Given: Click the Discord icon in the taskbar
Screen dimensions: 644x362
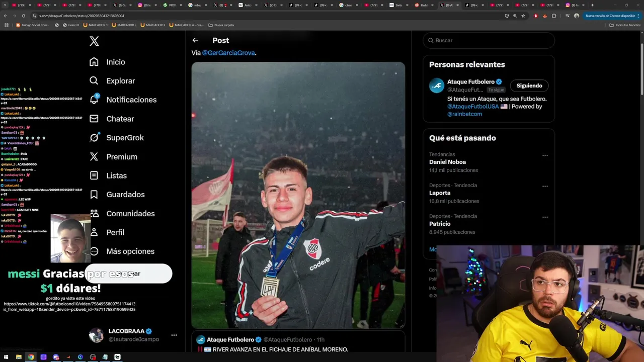Looking at the screenshot, I should 56,357.
